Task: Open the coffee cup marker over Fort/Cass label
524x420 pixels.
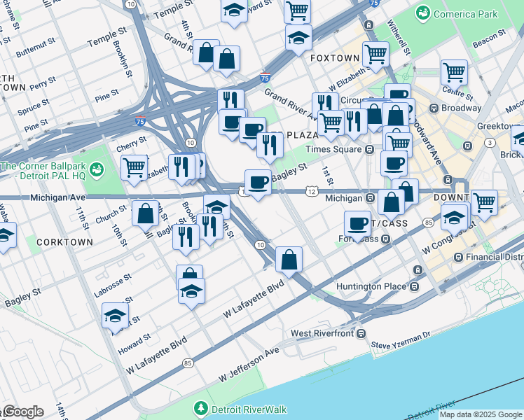Action: [x=357, y=225]
